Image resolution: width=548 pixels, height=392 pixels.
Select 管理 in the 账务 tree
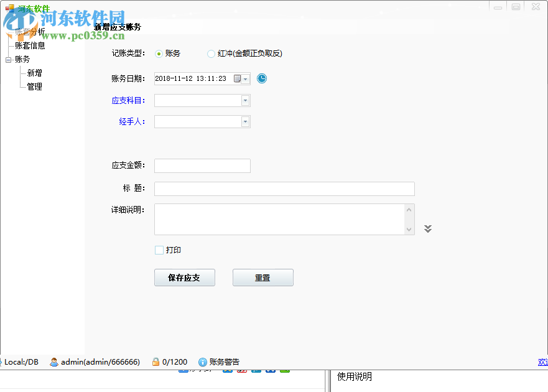tap(32, 86)
